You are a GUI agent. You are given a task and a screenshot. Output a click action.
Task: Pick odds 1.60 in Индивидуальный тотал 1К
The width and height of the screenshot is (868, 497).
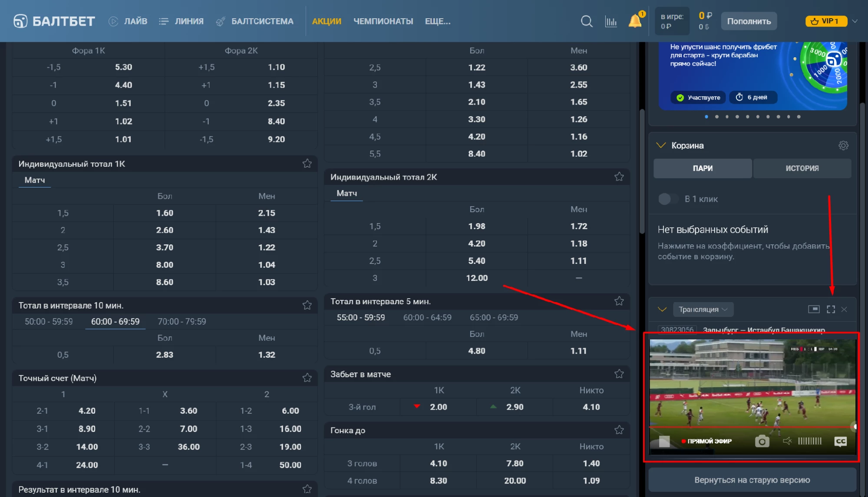pyautogui.click(x=165, y=213)
